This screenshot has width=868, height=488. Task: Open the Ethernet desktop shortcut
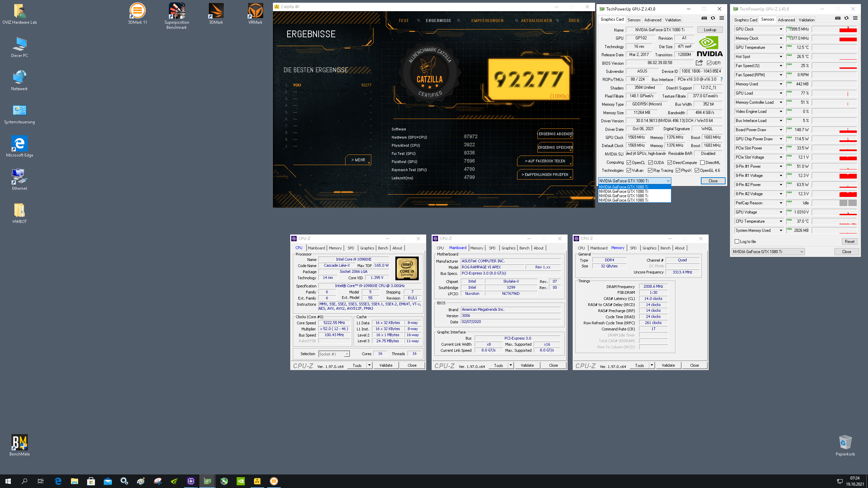click(x=20, y=180)
